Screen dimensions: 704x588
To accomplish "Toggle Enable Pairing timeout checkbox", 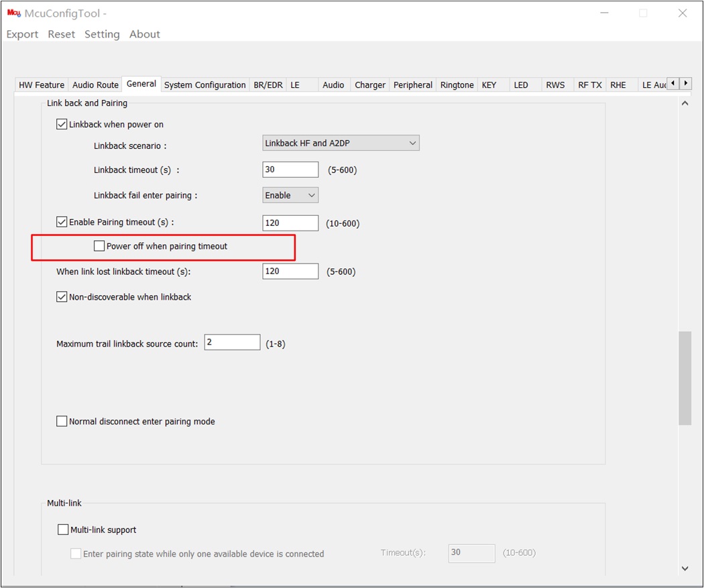I will tap(62, 222).
